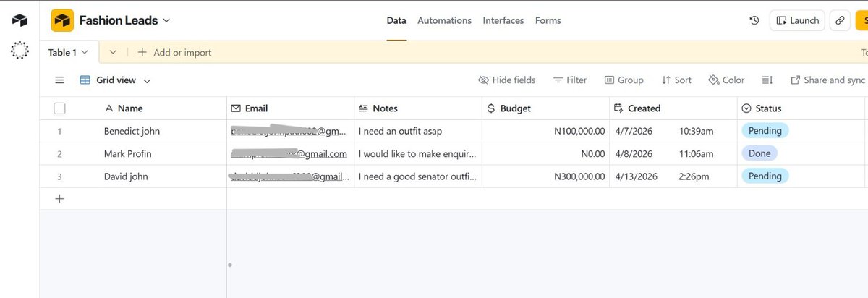This screenshot has height=298, width=868.
Task: Click the Name field text icon
Action: coord(109,108)
